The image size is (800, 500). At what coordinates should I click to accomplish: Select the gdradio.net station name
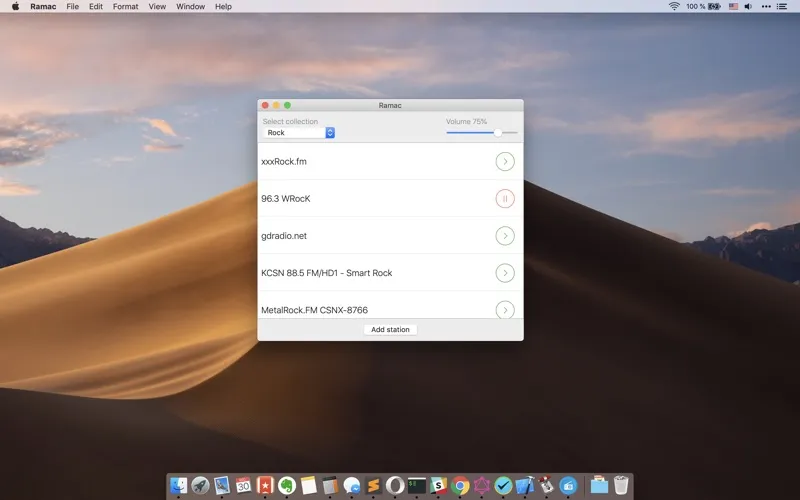(284, 236)
